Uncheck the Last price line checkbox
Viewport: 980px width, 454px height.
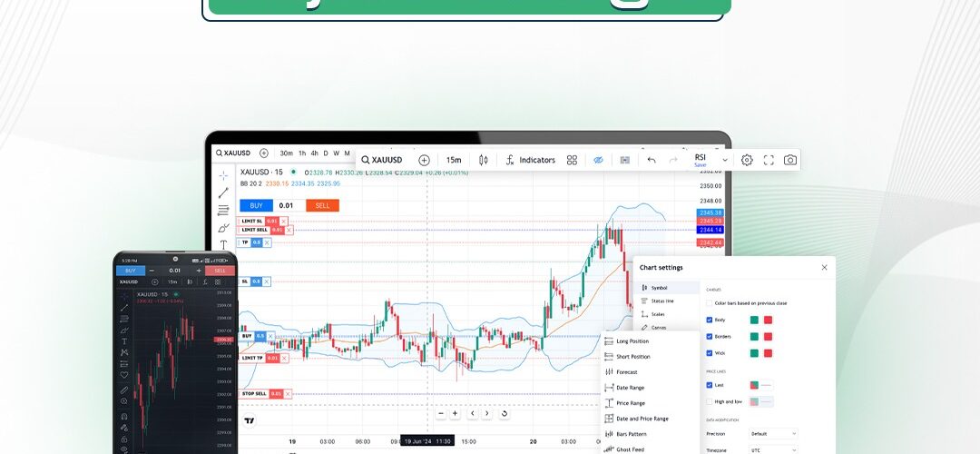pos(710,385)
